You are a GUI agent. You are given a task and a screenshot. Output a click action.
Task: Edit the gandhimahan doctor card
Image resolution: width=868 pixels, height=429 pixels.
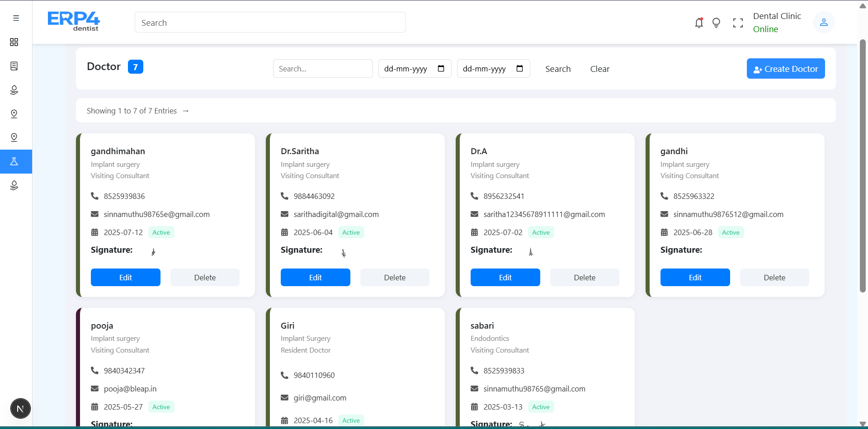[126, 277]
